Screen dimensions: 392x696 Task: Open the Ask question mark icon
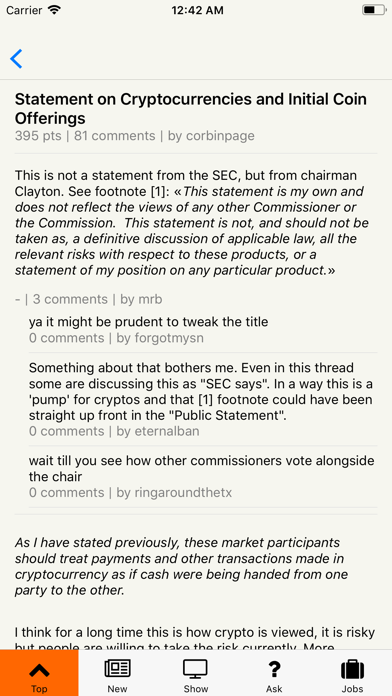274,669
